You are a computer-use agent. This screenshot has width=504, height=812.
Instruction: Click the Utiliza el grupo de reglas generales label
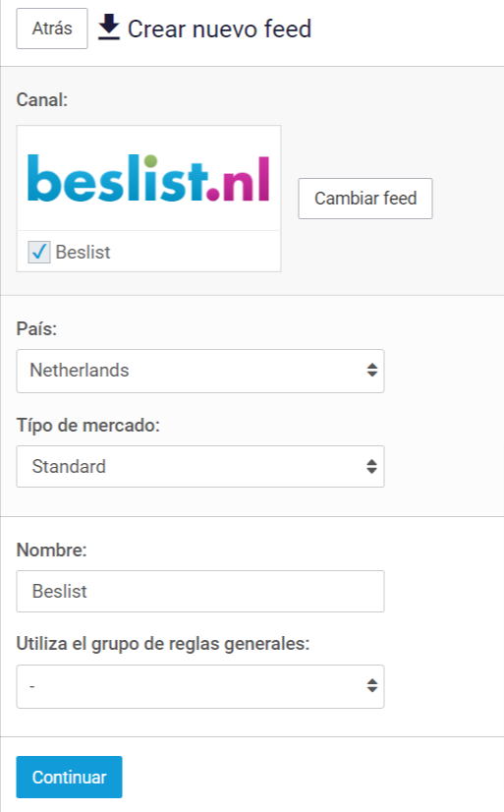click(162, 644)
